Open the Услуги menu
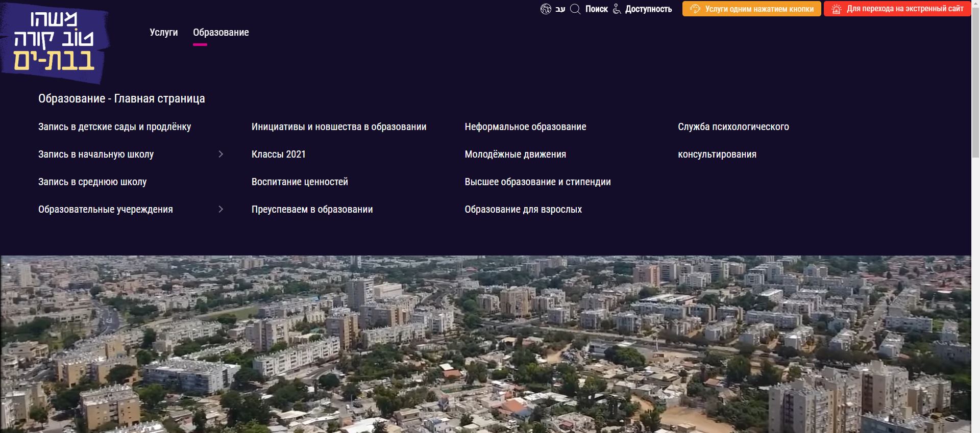Screen dimensions: 980x433 (x=163, y=33)
